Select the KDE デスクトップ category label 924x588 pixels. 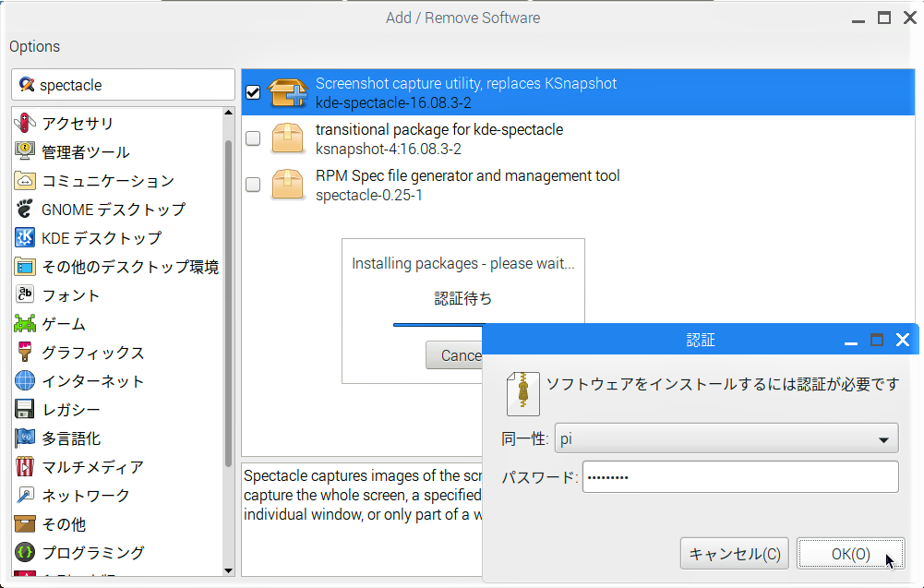click(x=102, y=238)
